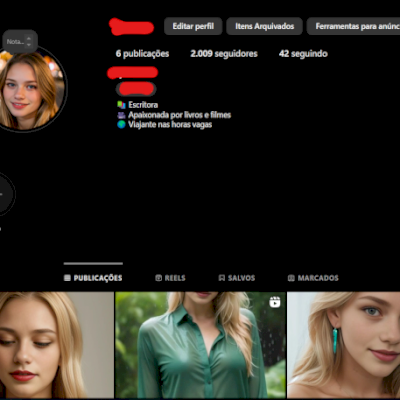Switch to the Marcados tab

[313, 278]
